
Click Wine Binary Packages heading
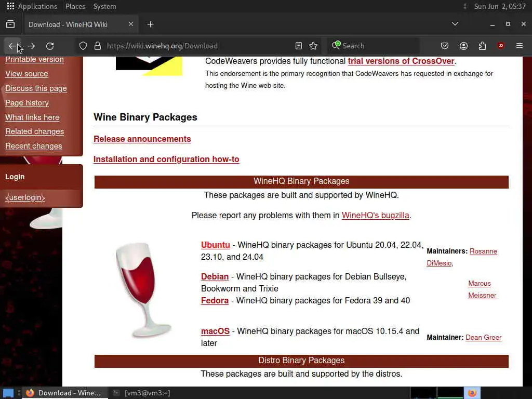click(145, 117)
